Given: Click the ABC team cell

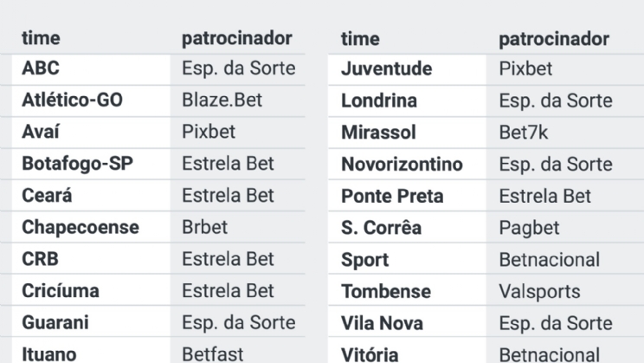Looking at the screenshot, I should pyautogui.click(x=40, y=68).
